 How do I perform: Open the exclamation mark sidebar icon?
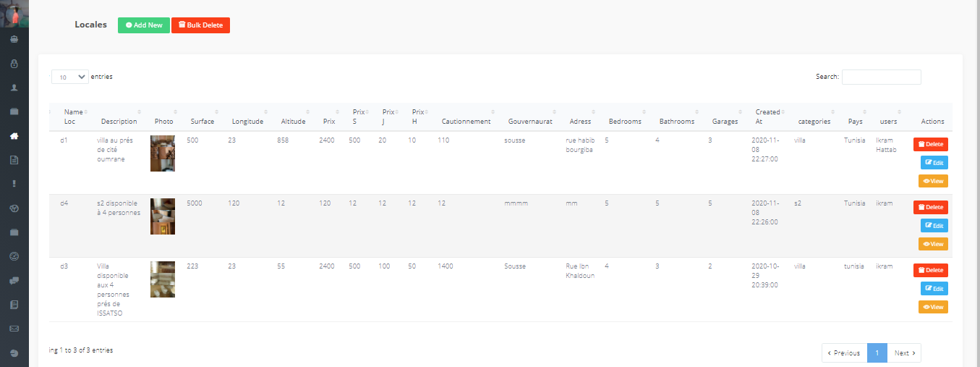point(14,184)
